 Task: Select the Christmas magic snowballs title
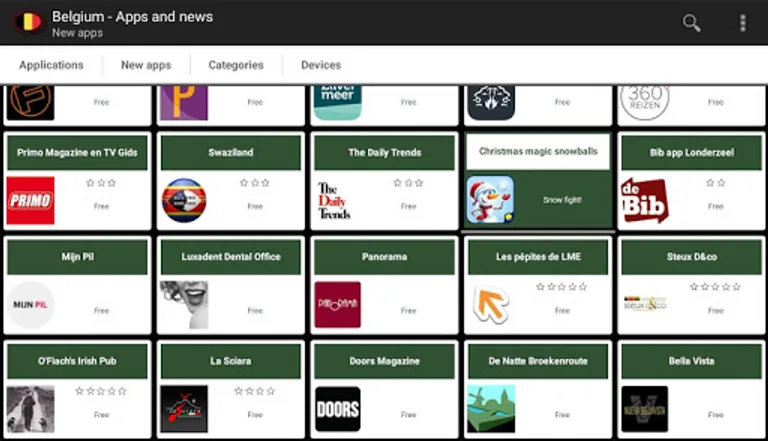coord(538,151)
